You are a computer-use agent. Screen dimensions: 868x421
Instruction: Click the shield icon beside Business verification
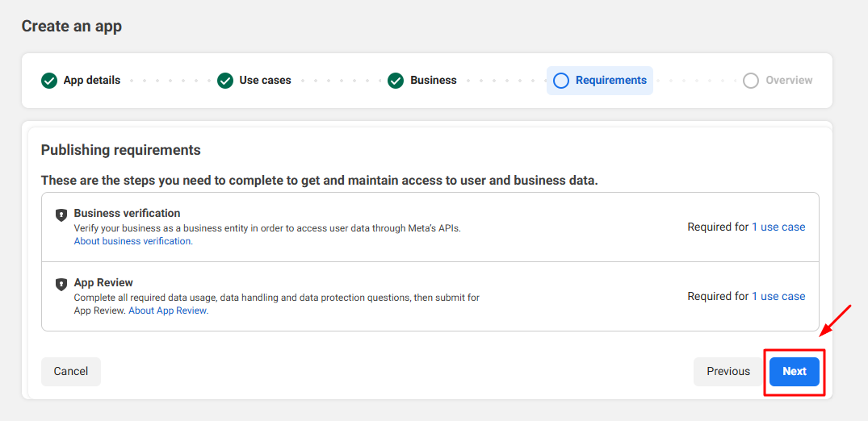coord(61,215)
